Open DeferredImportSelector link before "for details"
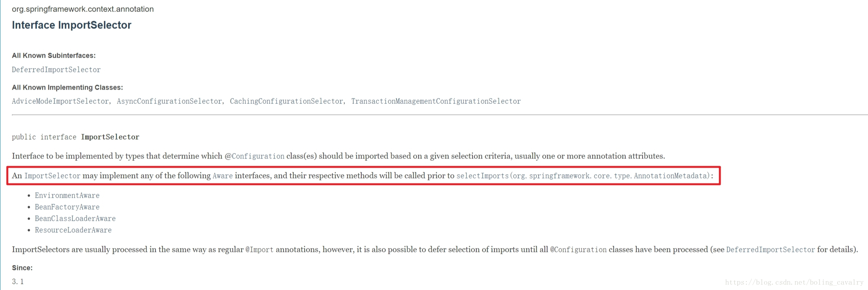 [770, 250]
